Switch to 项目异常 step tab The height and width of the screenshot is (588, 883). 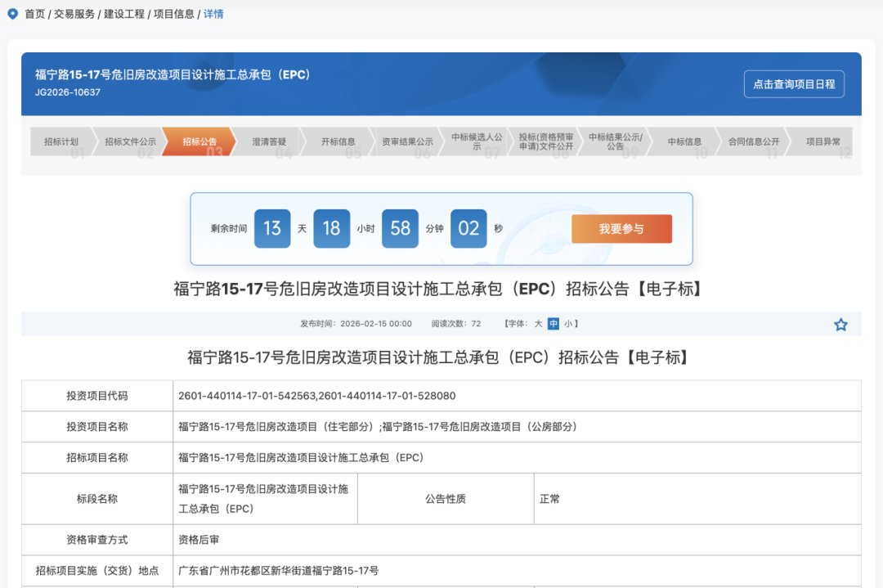[822, 141]
